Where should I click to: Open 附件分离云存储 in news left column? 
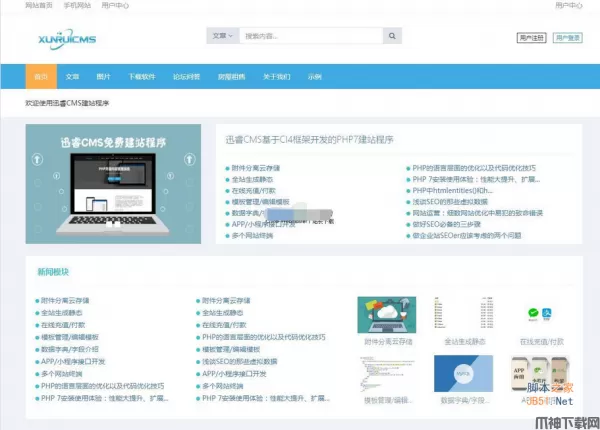(65, 300)
